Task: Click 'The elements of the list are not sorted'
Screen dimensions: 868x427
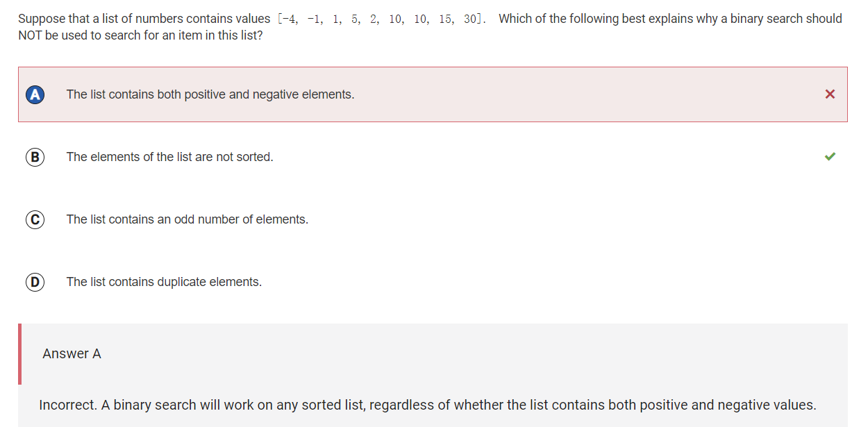Action: tap(169, 157)
